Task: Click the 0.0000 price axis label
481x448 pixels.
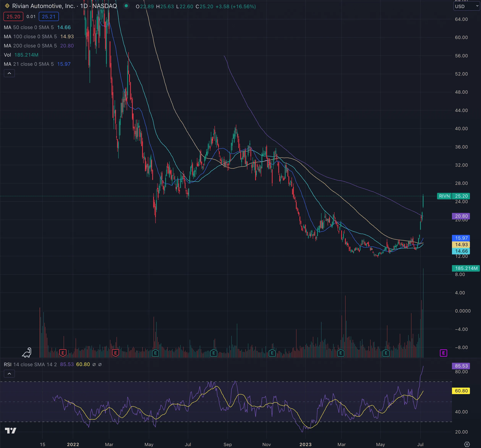Action: [463, 311]
